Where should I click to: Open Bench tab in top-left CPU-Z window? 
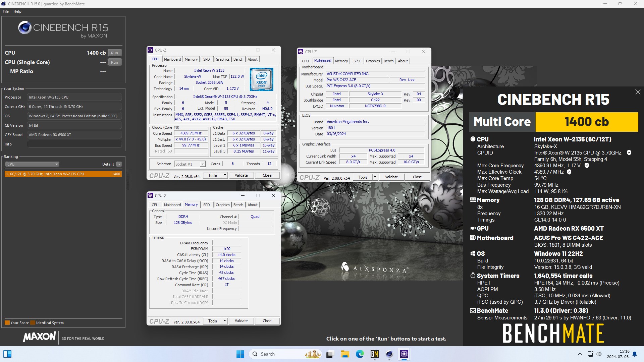pos(238,59)
